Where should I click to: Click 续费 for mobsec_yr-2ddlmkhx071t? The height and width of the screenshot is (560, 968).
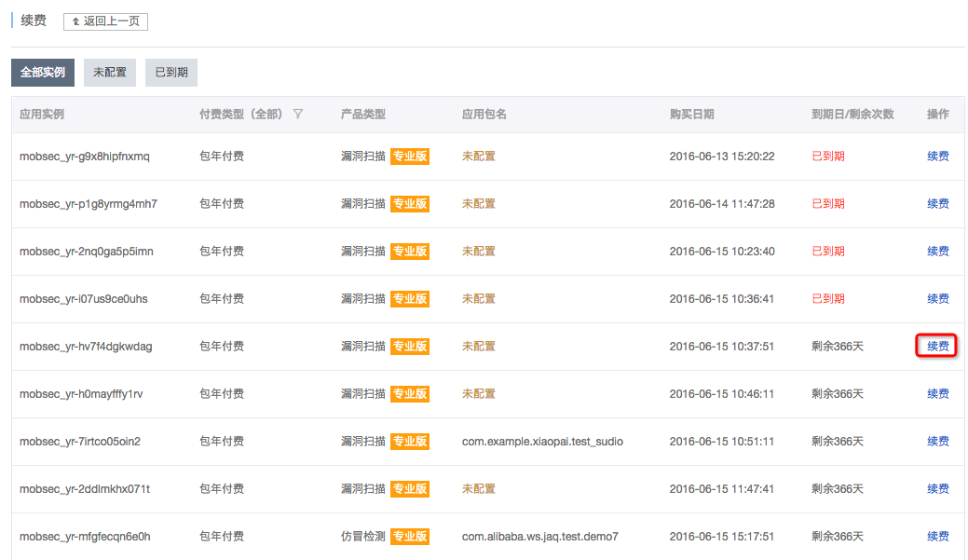(937, 489)
